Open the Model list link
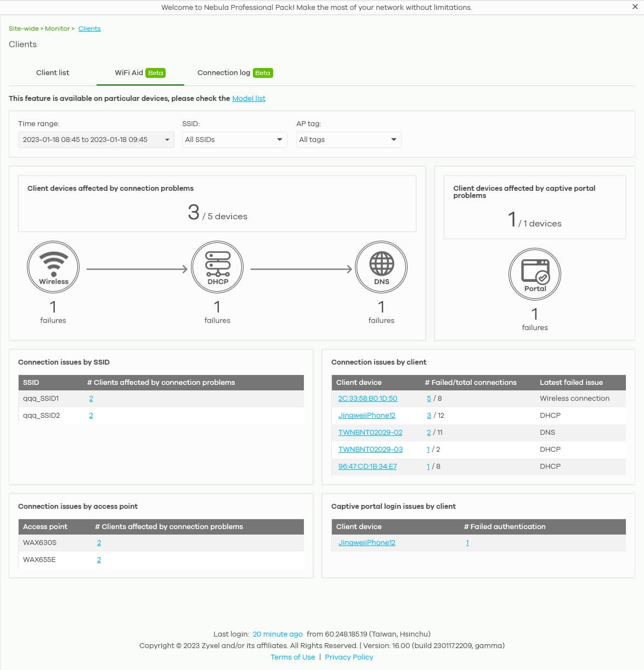 [248, 99]
